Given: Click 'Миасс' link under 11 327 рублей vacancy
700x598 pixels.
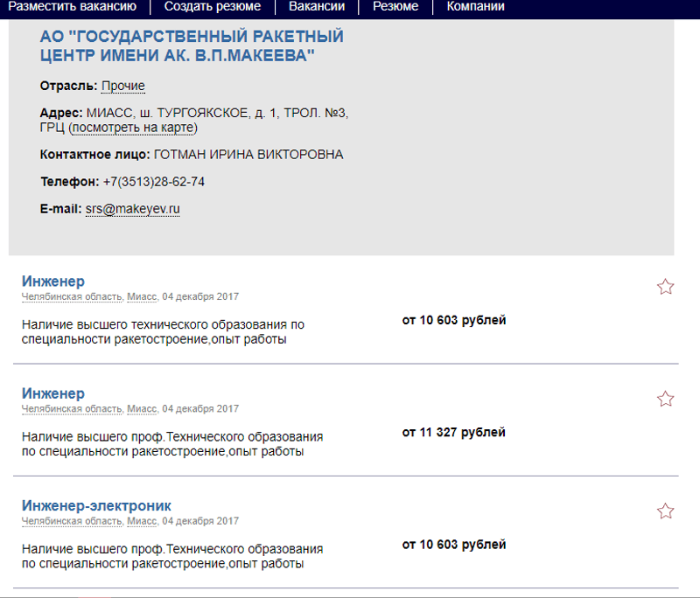Looking at the screenshot, I should 142,408.
